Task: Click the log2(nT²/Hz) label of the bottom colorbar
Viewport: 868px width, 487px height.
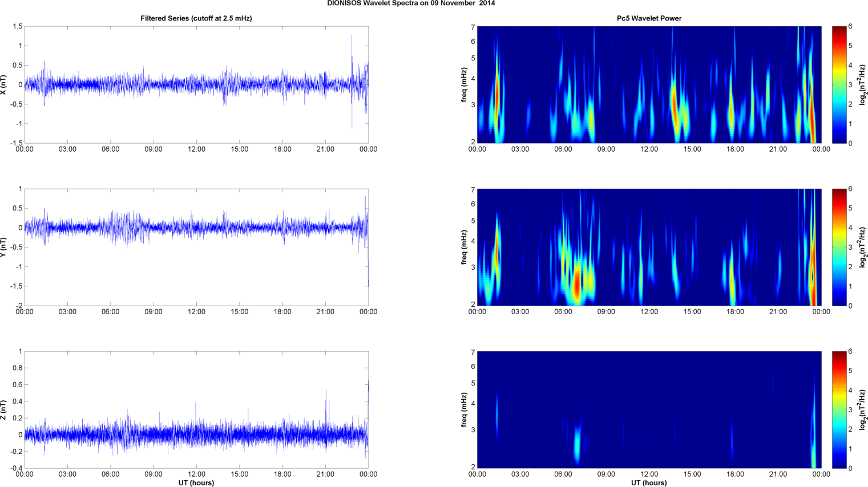Action: [863, 409]
